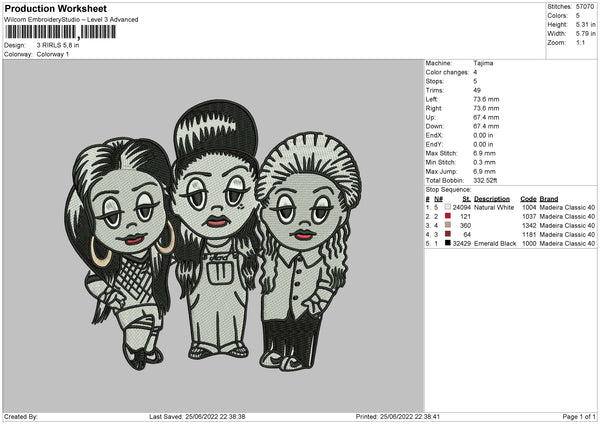This screenshot has width=600, height=424.
Task: Click the Total Bobbin value '332.52ft'
Action: 485,181
